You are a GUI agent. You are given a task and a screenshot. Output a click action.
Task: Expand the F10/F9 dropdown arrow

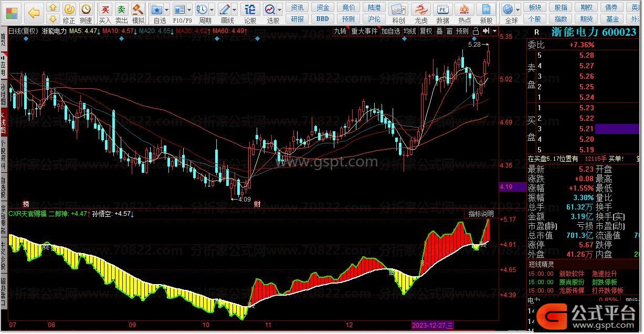[189, 9]
